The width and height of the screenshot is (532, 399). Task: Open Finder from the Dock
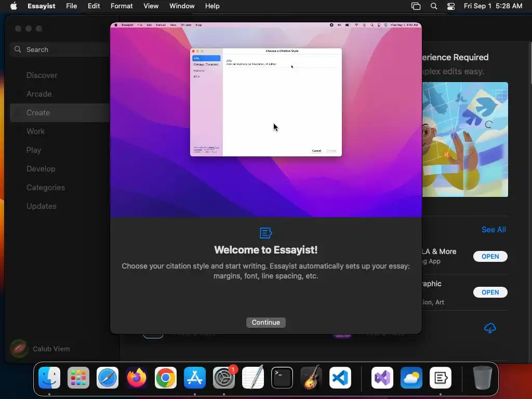pyautogui.click(x=49, y=378)
